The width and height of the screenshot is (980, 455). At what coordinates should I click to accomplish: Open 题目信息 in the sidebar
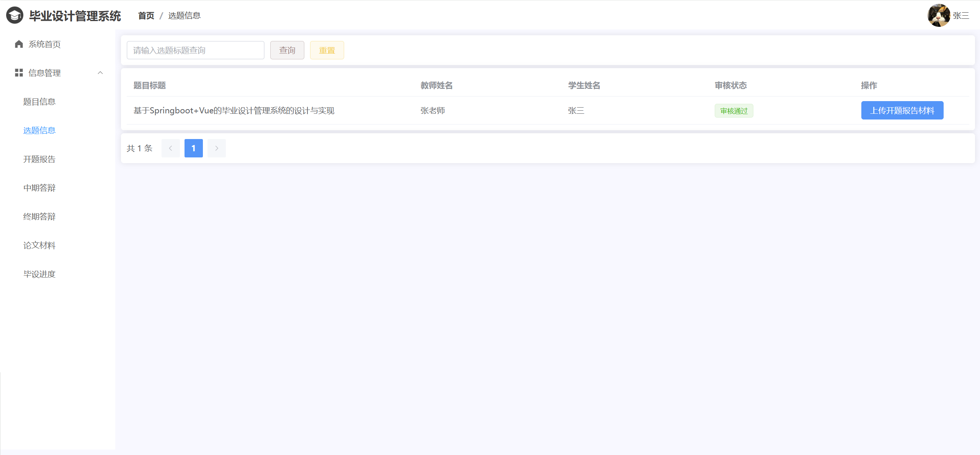coord(39,101)
